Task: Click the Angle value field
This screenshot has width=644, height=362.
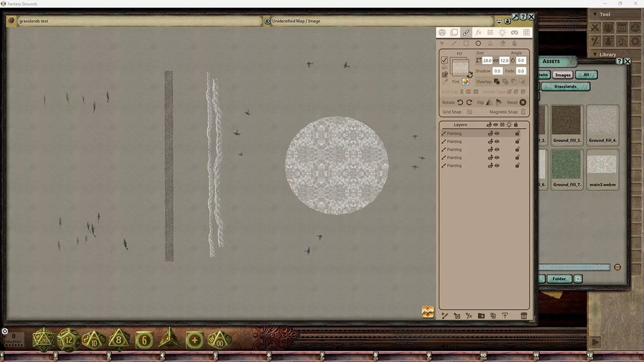Action: (x=521, y=60)
